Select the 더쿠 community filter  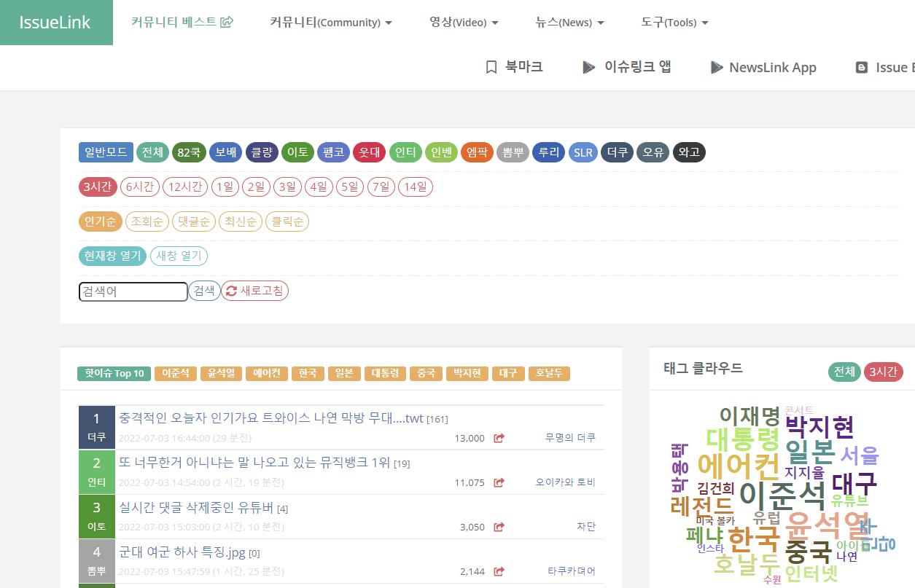click(617, 152)
